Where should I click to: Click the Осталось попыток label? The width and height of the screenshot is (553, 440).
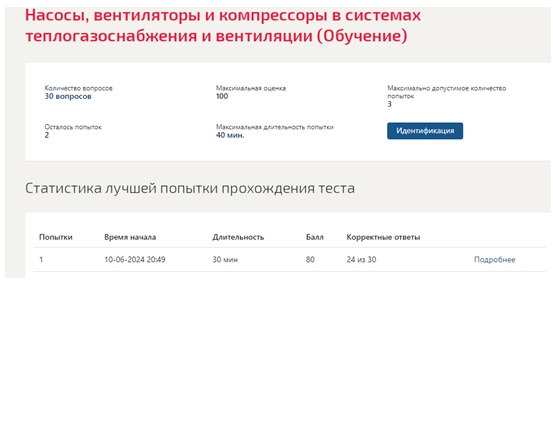[x=73, y=127]
